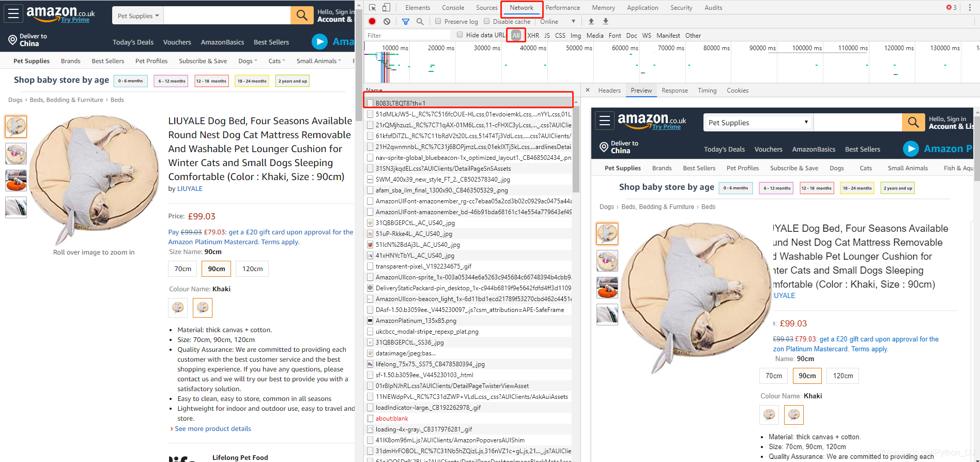Toggle the CSS filter type

click(x=560, y=35)
